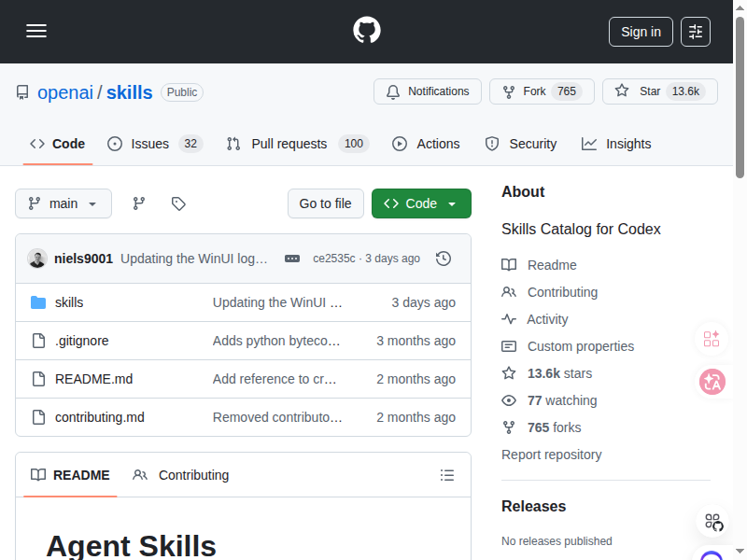Viewport: 747px width, 560px height.
Task: Open the skills folder
Action: click(69, 302)
